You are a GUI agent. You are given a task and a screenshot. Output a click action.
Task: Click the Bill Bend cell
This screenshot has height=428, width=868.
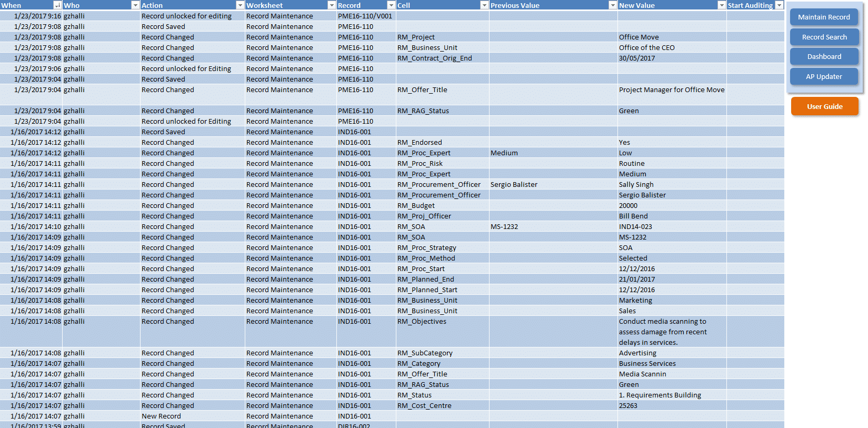(672, 216)
